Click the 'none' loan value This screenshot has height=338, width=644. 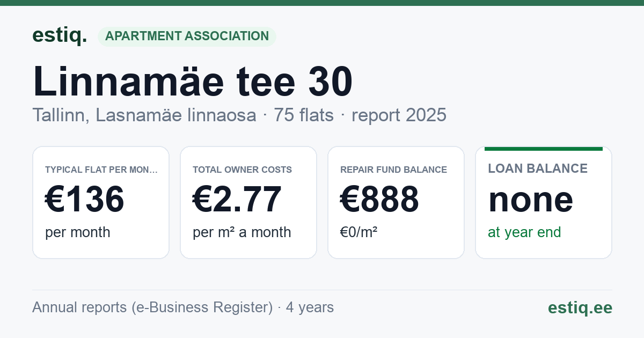click(531, 199)
